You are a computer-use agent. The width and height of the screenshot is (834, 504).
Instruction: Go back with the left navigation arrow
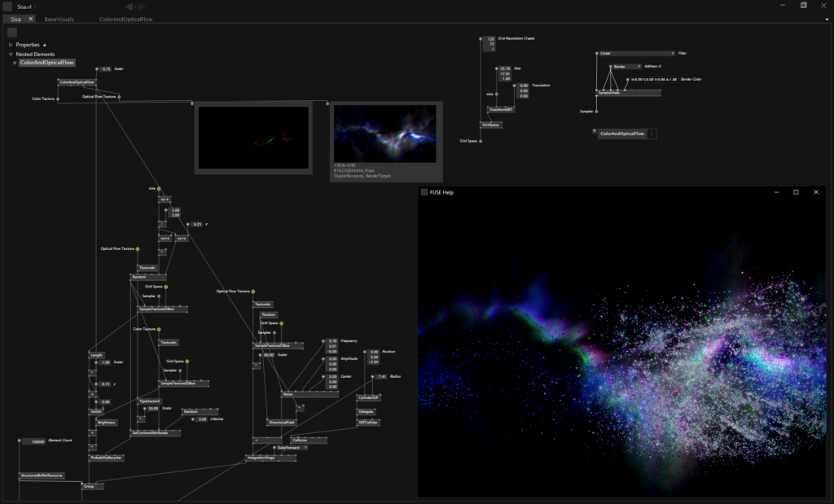pos(129,7)
